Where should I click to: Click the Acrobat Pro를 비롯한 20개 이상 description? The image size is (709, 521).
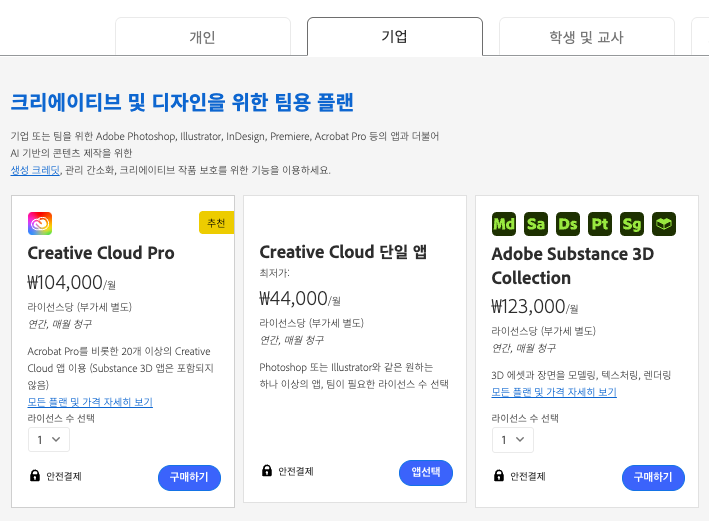(120, 368)
